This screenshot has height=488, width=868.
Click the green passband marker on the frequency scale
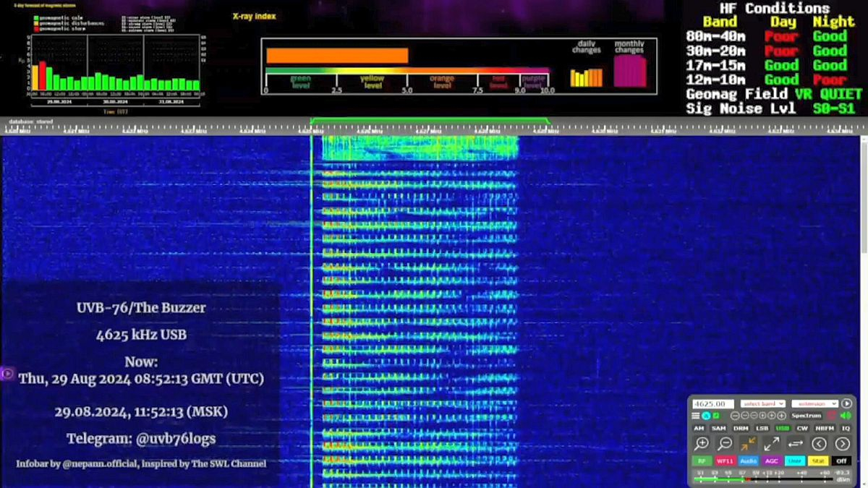[x=429, y=120]
